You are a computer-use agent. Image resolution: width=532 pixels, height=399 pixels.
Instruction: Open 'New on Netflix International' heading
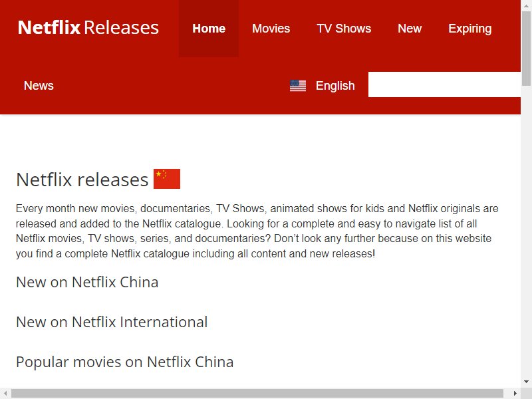point(112,322)
